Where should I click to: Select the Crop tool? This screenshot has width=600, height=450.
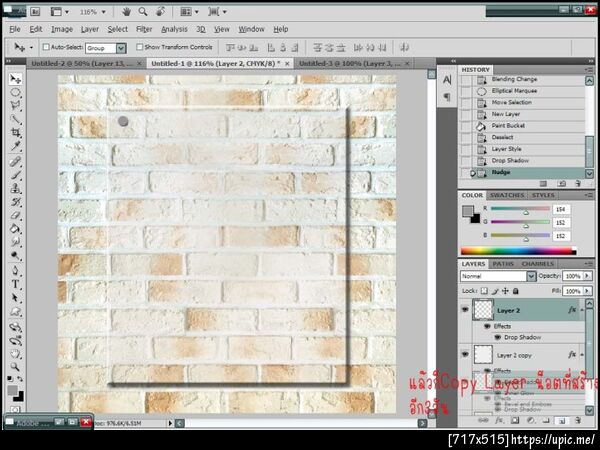point(15,133)
